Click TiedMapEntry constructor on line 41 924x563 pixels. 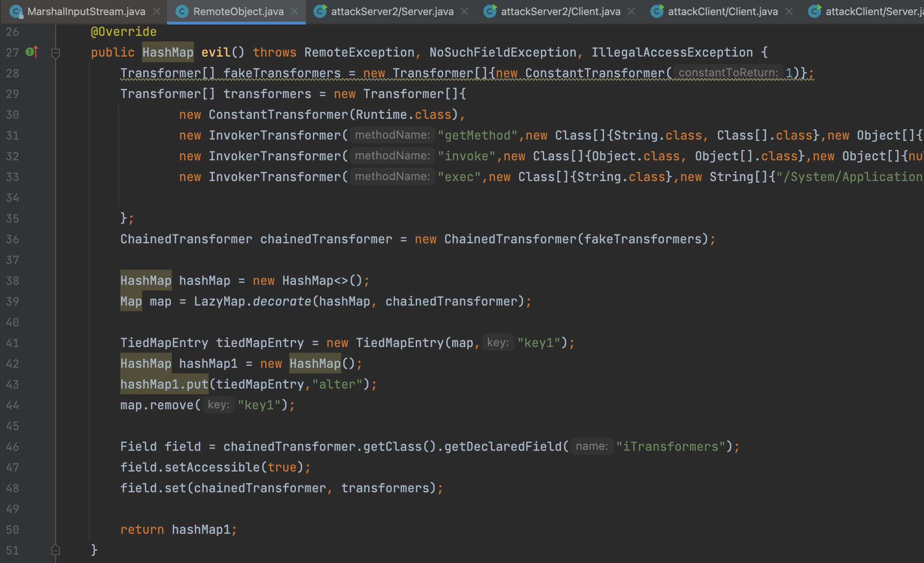pyautogui.click(x=400, y=343)
